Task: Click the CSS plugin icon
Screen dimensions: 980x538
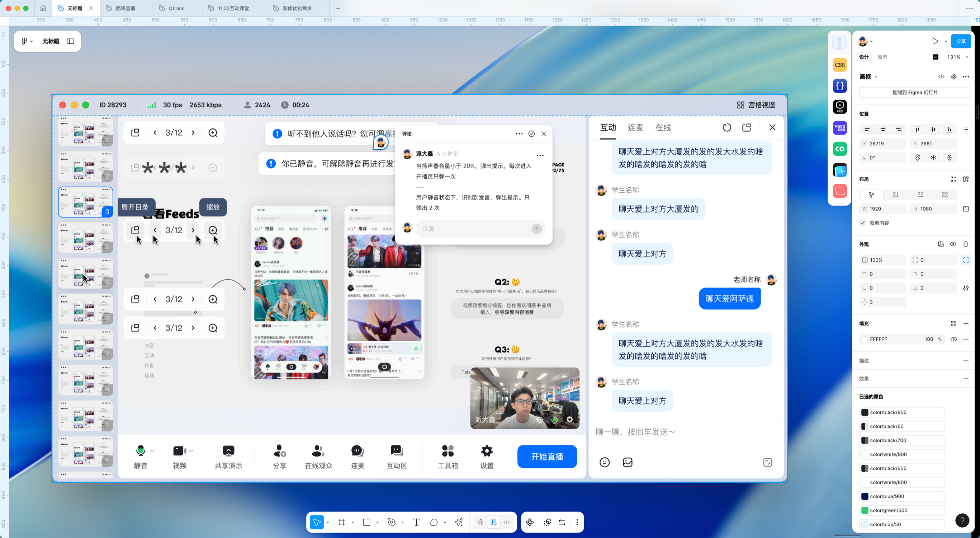Action: click(840, 65)
